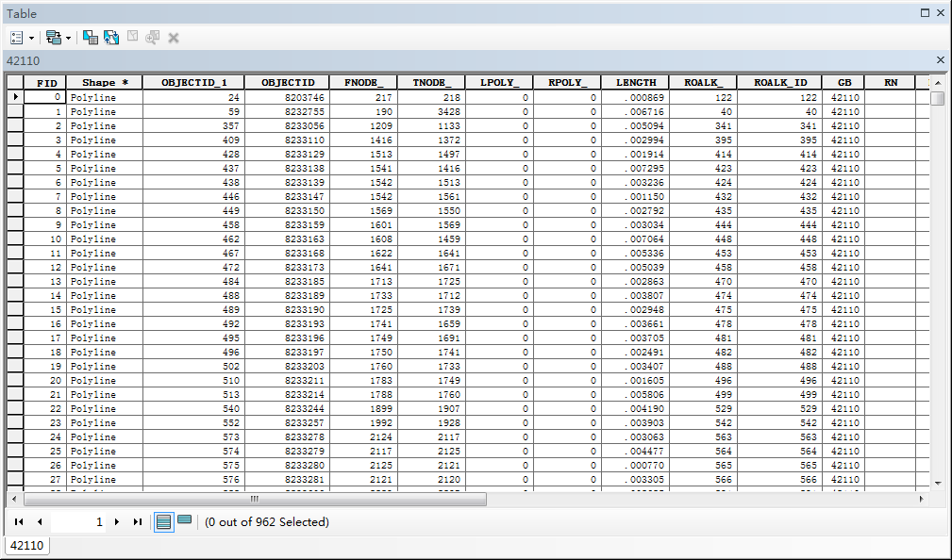This screenshot has height=560, width=952.
Task: Move to the next record
Action: click(x=117, y=521)
